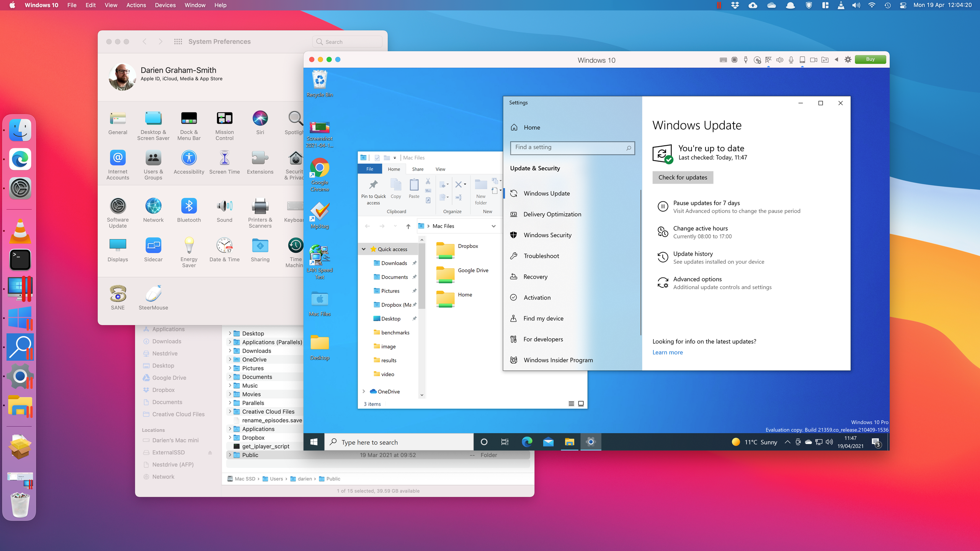Image resolution: width=980 pixels, height=551 pixels.
Task: Click the Check for updates button
Action: click(683, 177)
